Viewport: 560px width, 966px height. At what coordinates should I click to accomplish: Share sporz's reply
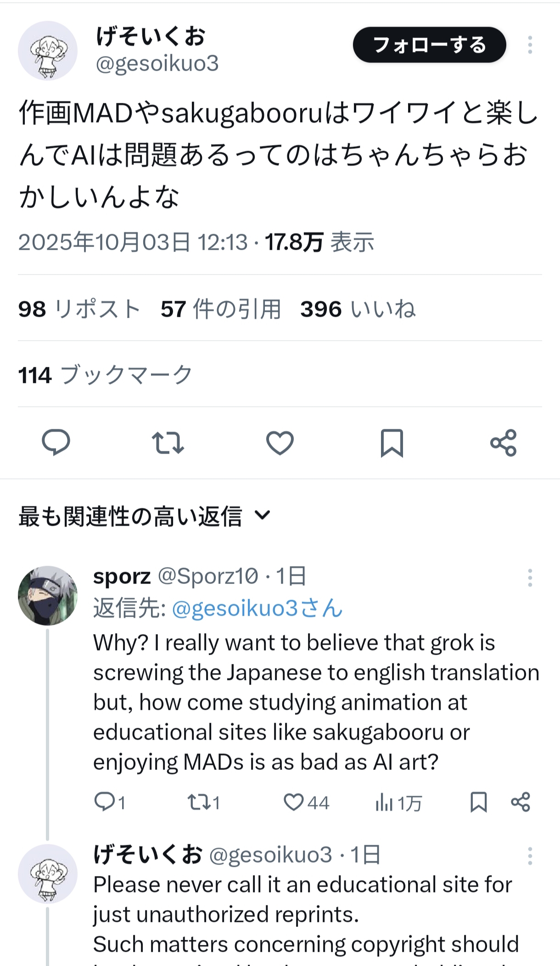pyautogui.click(x=521, y=802)
